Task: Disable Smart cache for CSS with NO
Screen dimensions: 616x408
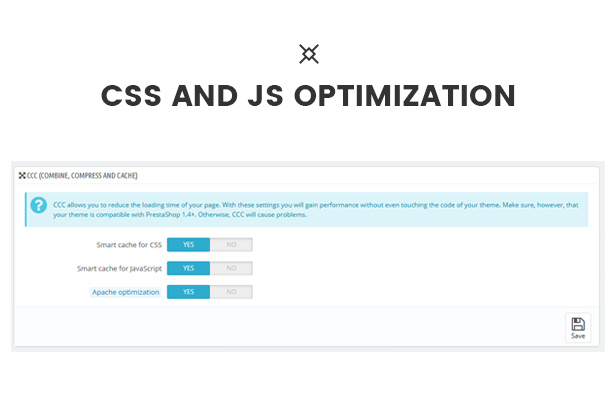Action: pos(231,244)
